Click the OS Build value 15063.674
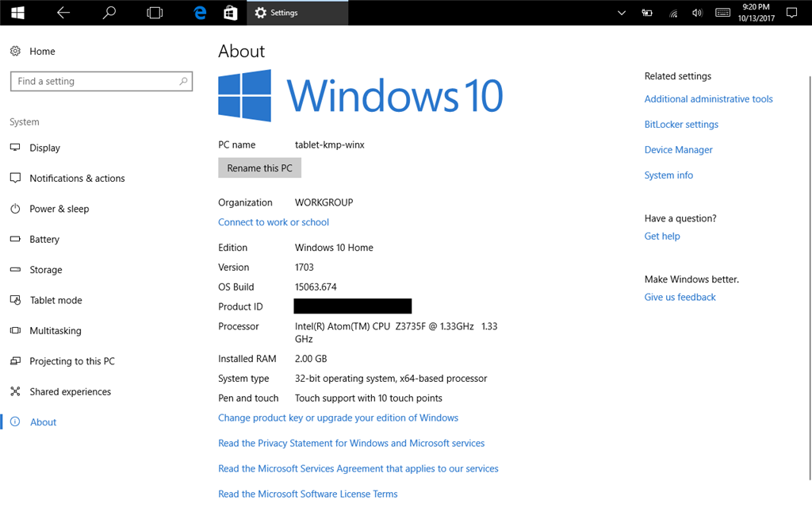Viewport: 812px width, 508px height. click(316, 287)
